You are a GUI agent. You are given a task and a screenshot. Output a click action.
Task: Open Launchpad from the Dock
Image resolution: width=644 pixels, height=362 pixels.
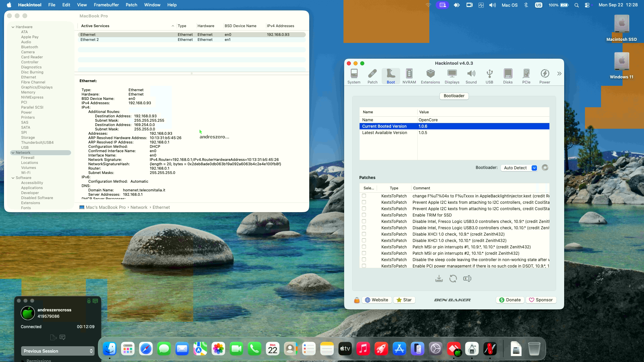128,349
